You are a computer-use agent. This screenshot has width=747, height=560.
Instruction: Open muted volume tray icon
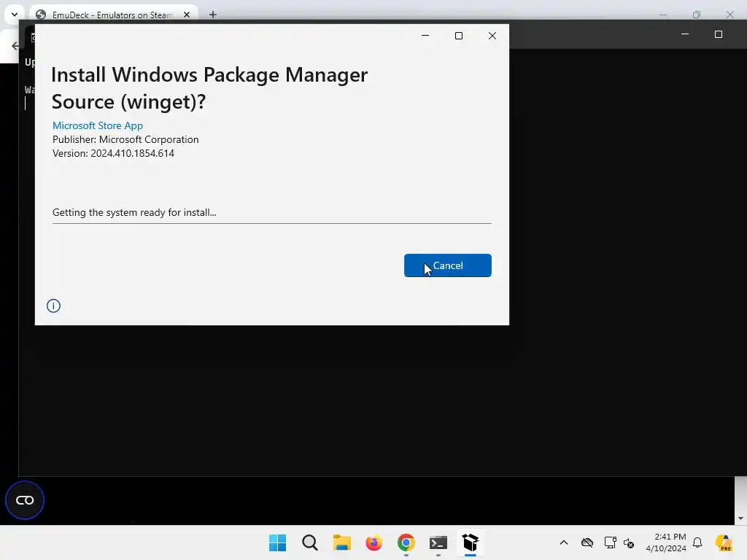629,542
